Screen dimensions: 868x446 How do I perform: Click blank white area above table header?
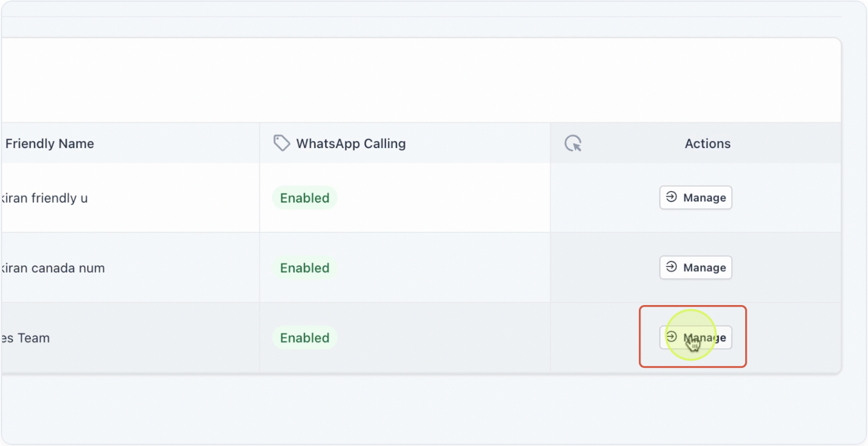(421, 80)
